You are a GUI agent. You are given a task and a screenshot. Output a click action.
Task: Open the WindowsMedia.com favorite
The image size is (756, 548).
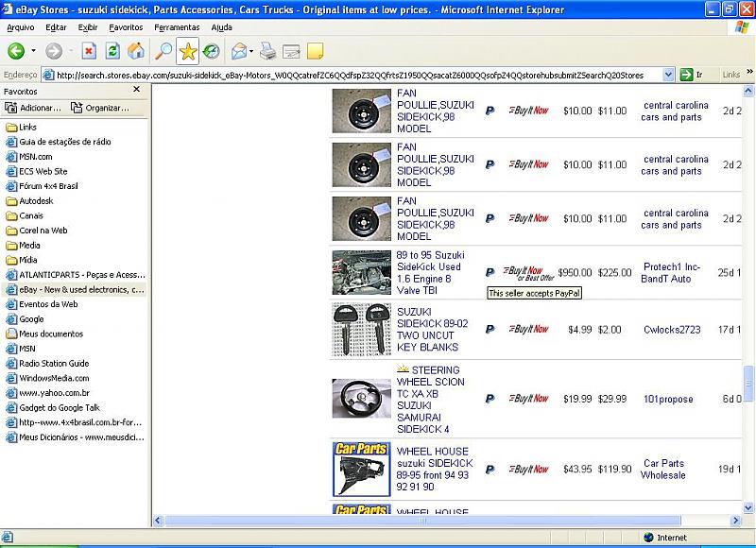click(x=47, y=378)
